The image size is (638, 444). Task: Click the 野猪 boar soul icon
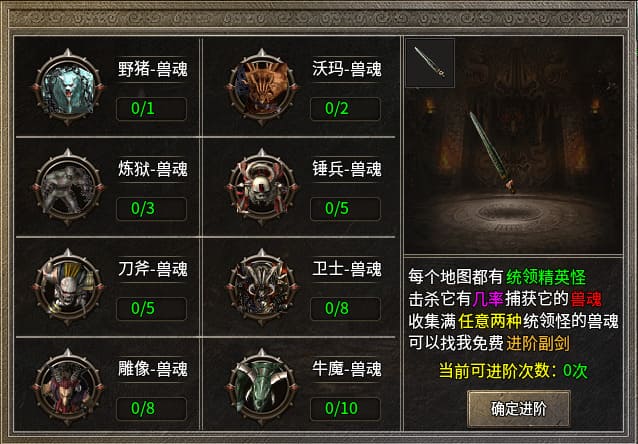tap(68, 87)
